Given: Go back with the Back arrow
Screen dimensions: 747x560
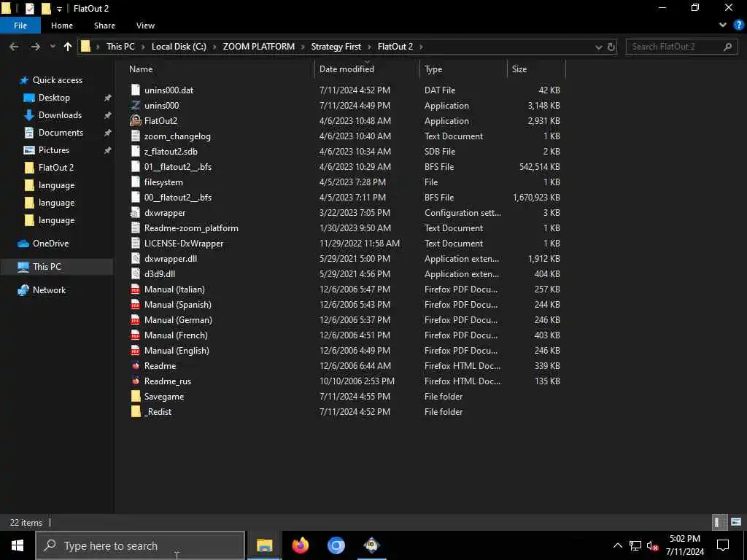Looking at the screenshot, I should (14, 47).
